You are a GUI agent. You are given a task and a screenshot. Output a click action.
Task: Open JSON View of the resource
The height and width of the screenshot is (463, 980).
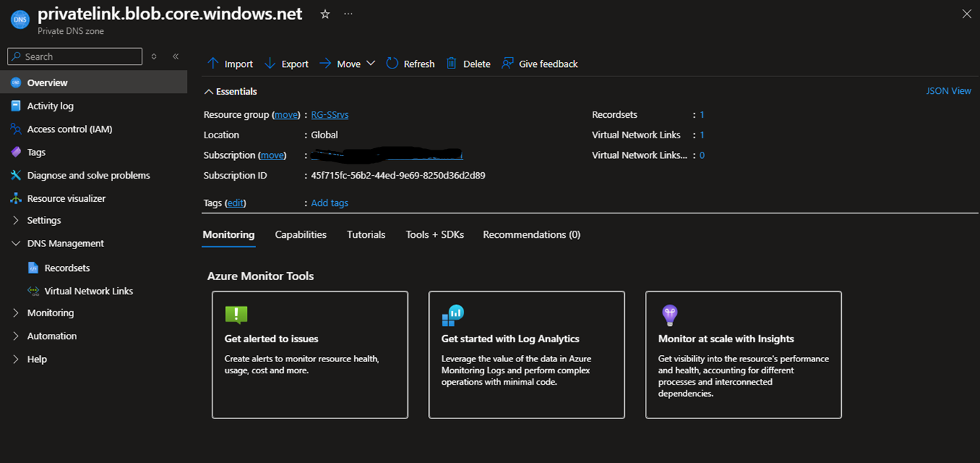coord(948,90)
